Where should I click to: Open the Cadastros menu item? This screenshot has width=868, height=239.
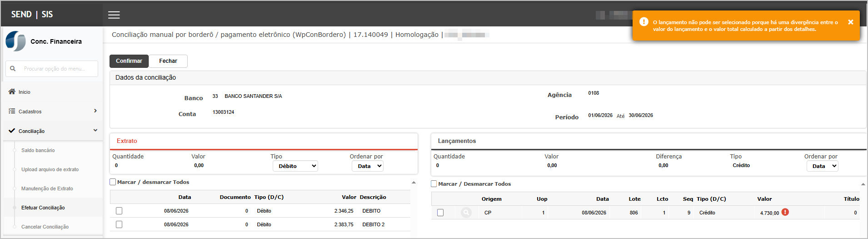[x=30, y=112]
